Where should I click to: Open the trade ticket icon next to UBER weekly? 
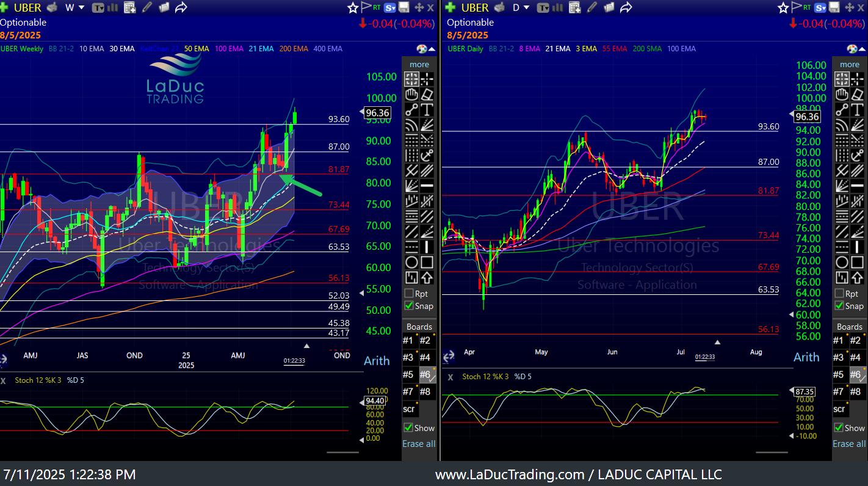click(x=52, y=7)
